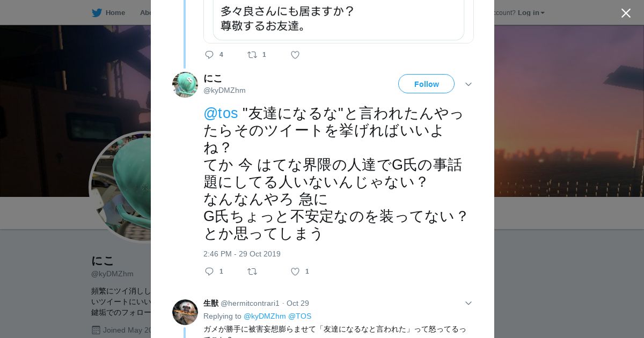Click the Twitter bird Home icon
This screenshot has height=338, width=644.
click(97, 13)
